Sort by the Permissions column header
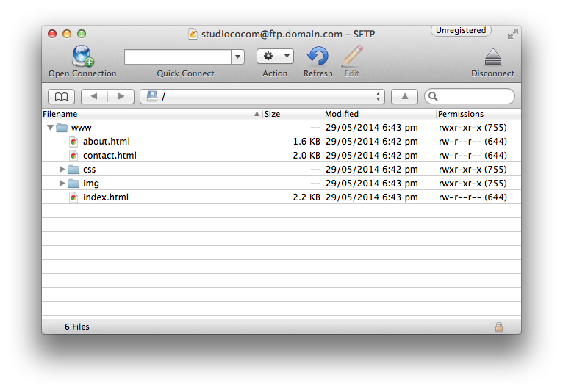 coord(478,114)
